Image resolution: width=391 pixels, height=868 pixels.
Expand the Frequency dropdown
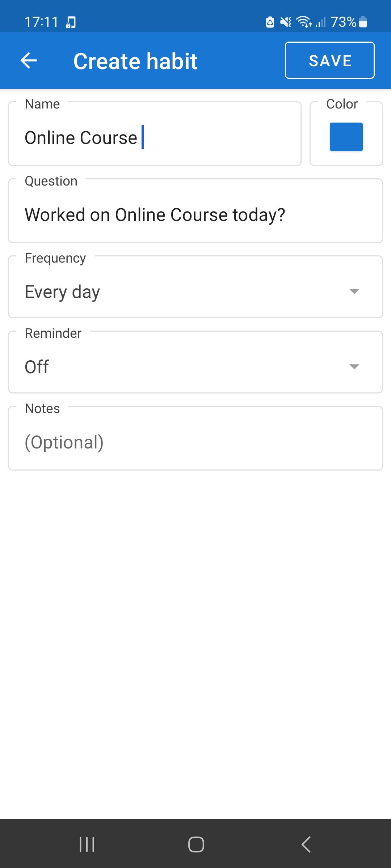pyautogui.click(x=195, y=292)
